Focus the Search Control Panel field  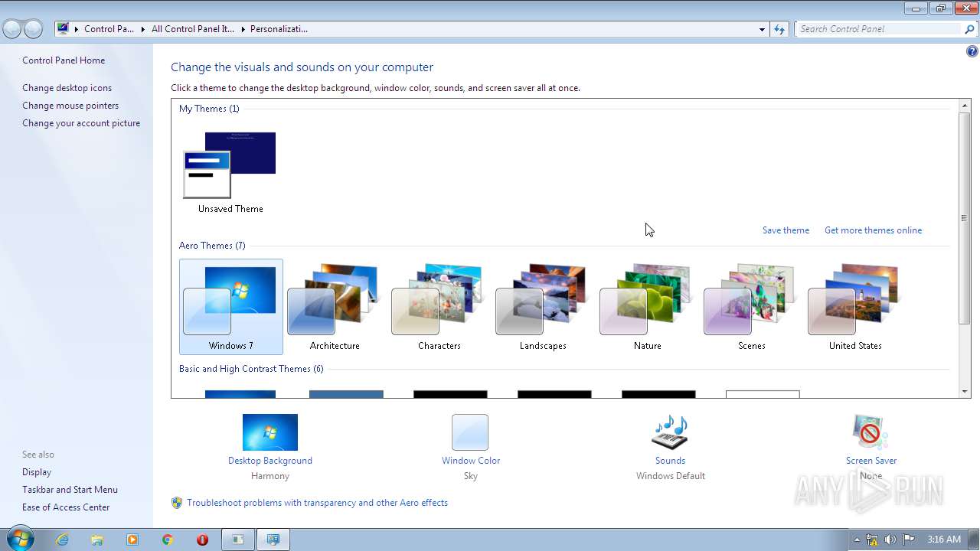[x=879, y=29]
